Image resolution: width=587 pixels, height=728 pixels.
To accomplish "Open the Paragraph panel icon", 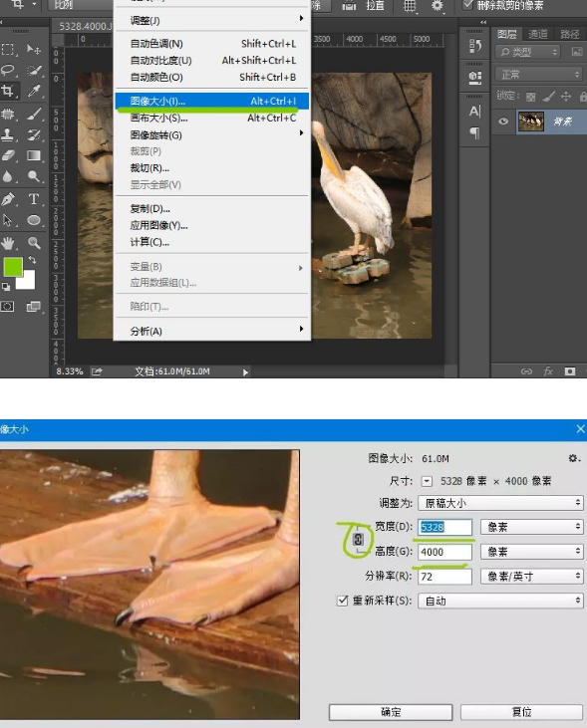I will (x=474, y=133).
